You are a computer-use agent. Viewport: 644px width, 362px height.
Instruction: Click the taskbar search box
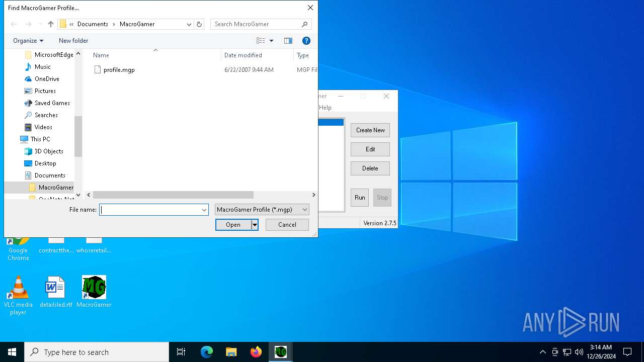pyautogui.click(x=97, y=352)
